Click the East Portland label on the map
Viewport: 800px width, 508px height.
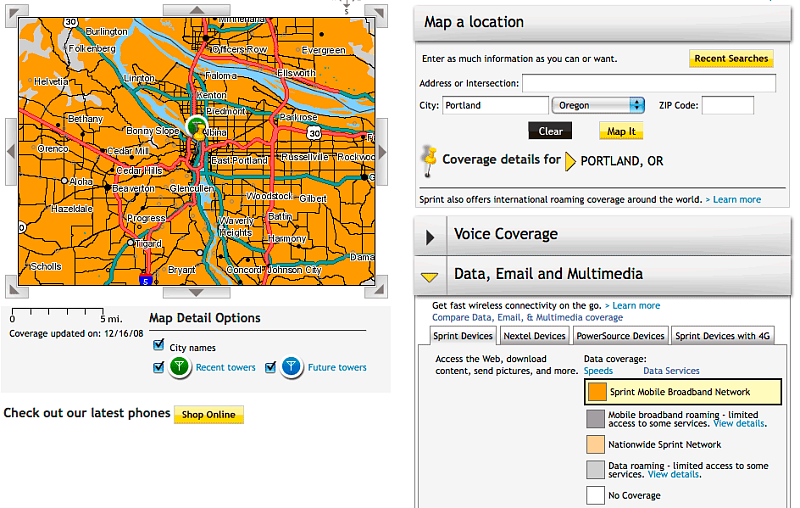(239, 161)
